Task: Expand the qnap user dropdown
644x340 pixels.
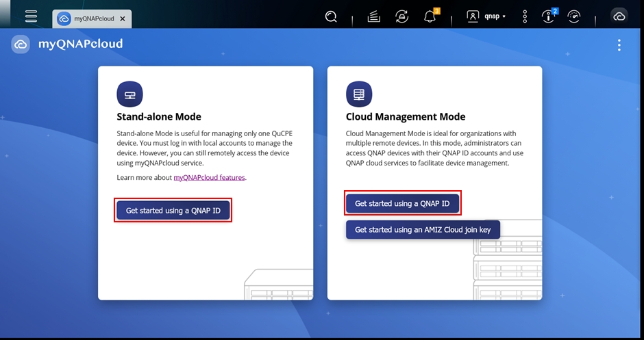Action: point(495,16)
